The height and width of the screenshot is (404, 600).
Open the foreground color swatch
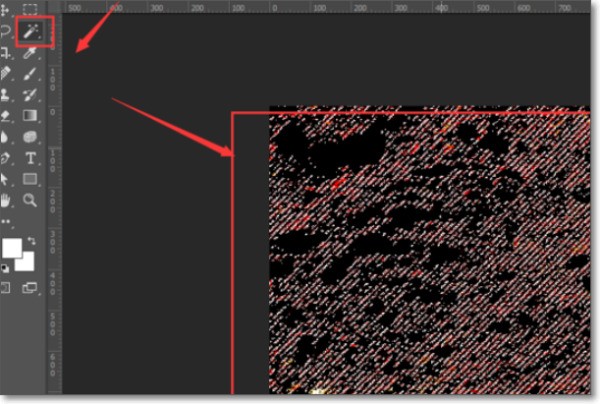click(12, 248)
